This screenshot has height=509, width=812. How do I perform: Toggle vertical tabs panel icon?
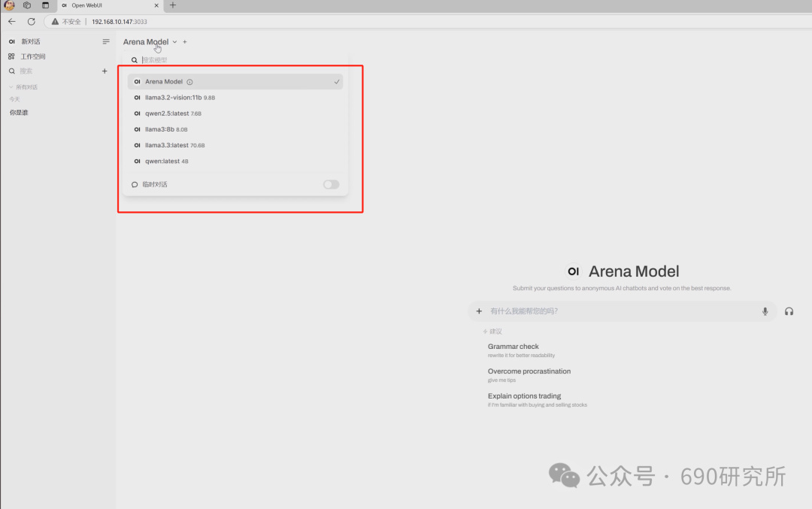tap(46, 5)
